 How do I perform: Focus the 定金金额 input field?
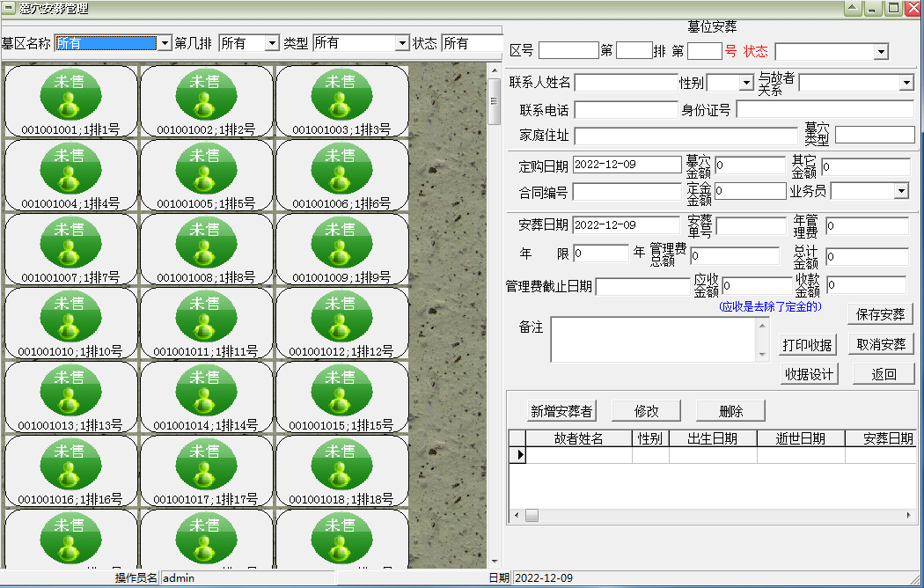tap(750, 191)
